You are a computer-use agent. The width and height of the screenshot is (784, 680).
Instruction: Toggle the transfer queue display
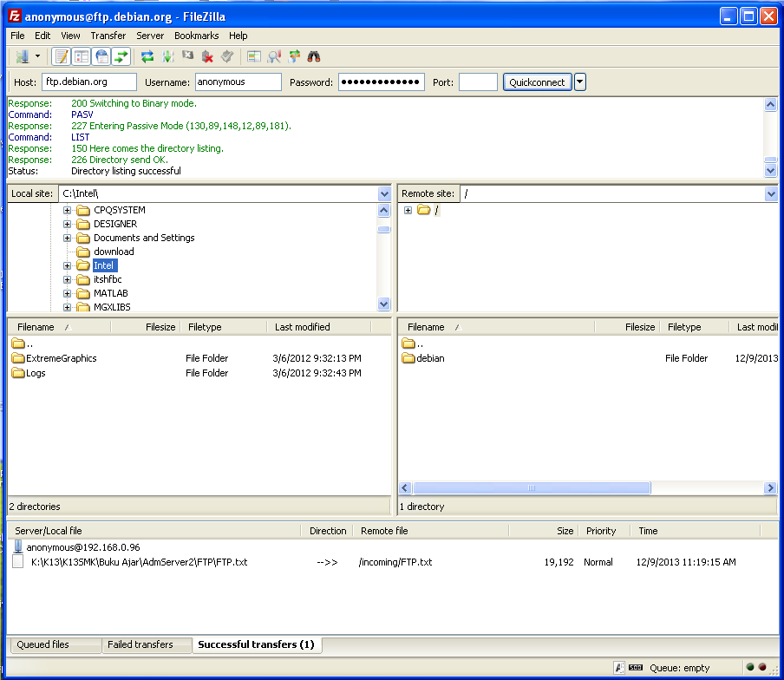(121, 57)
